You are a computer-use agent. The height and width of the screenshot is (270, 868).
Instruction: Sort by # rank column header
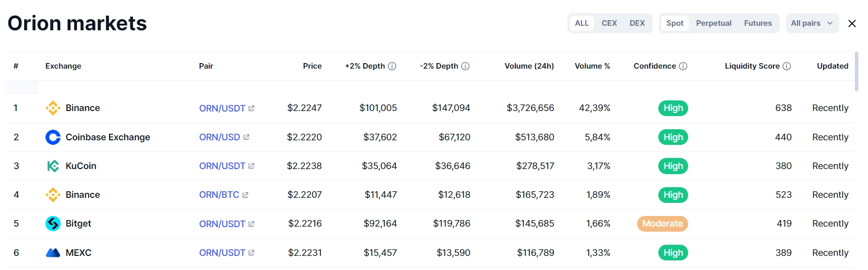pos(16,66)
